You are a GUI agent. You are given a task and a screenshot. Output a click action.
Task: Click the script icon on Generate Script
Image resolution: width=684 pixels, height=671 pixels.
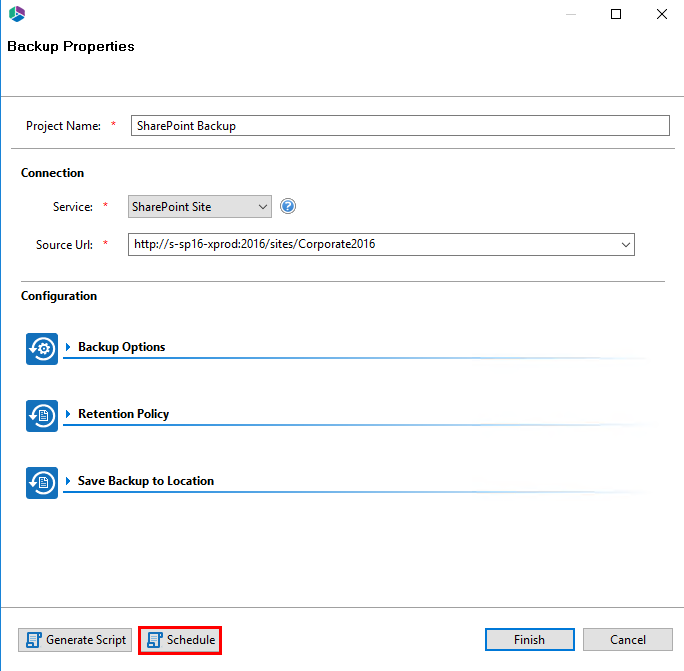point(34,640)
